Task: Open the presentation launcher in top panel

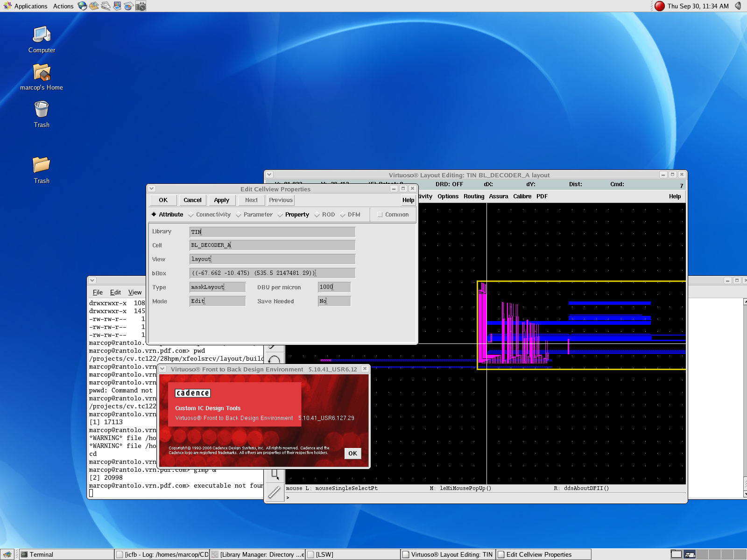Action: 117,6
